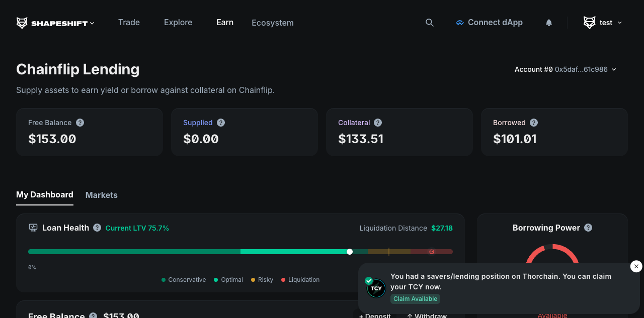Click the Collateral help icon
644x318 pixels.
(378, 122)
